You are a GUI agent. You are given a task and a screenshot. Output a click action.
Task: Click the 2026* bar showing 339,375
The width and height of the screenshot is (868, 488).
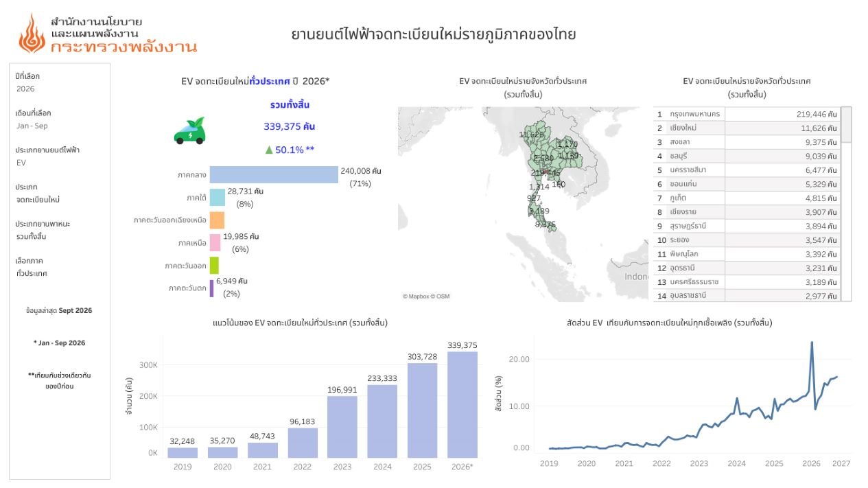click(x=462, y=405)
